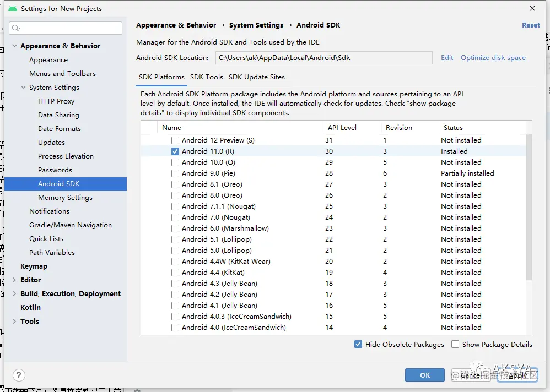Viewport: 550px width, 392px height.
Task: Click the SDK platforms list vertical scrollbar
Action: click(529, 206)
